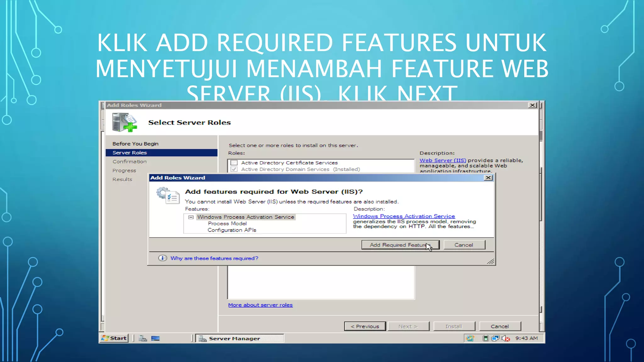Viewport: 644px width, 362px height.
Task: Open the Web Server (IIS) description link
Action: [x=443, y=160]
